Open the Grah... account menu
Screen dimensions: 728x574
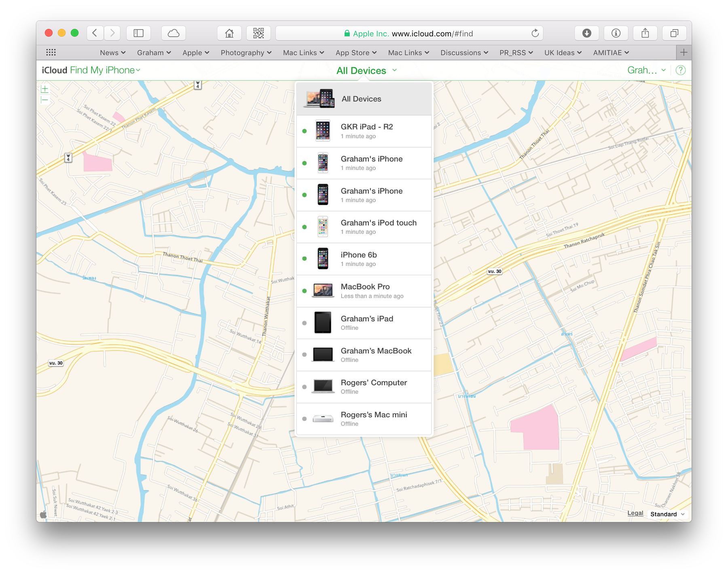pos(646,70)
